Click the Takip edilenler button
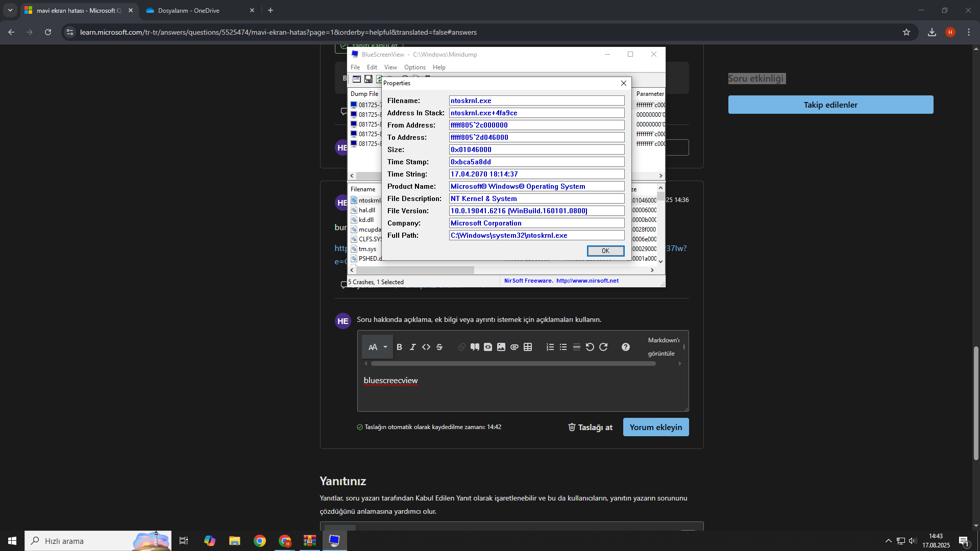 830,105
